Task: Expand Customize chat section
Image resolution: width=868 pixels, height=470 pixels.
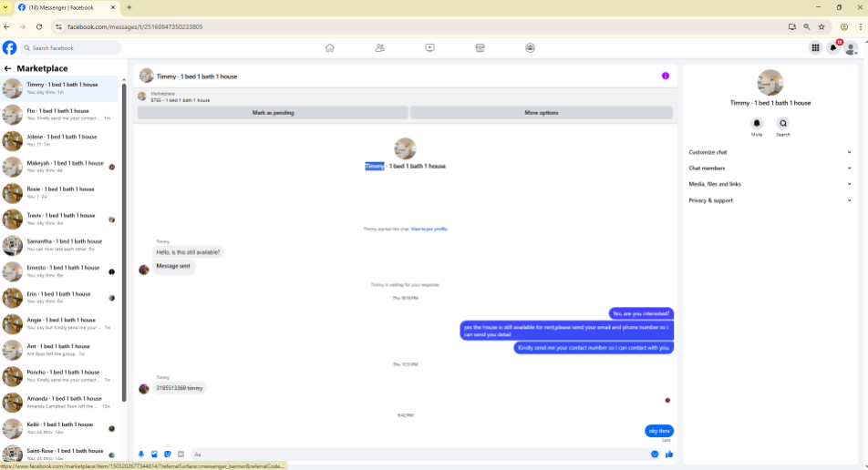Action: pos(770,152)
